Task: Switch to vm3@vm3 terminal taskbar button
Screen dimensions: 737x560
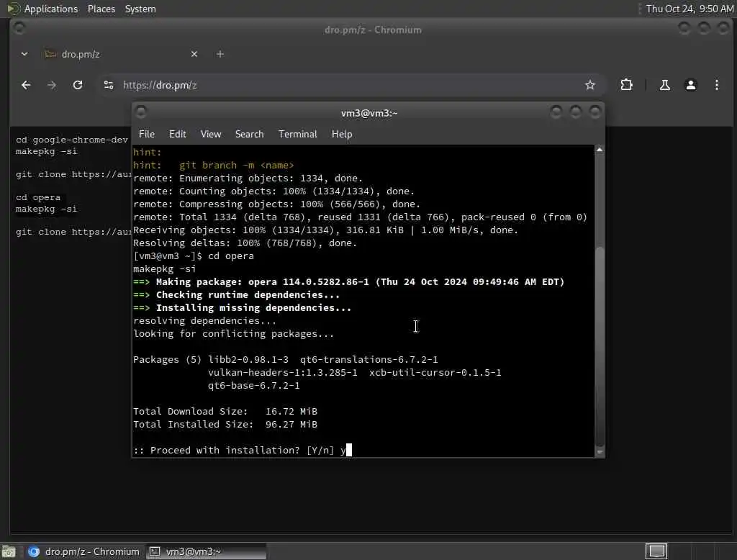Action: pyautogui.click(x=207, y=551)
